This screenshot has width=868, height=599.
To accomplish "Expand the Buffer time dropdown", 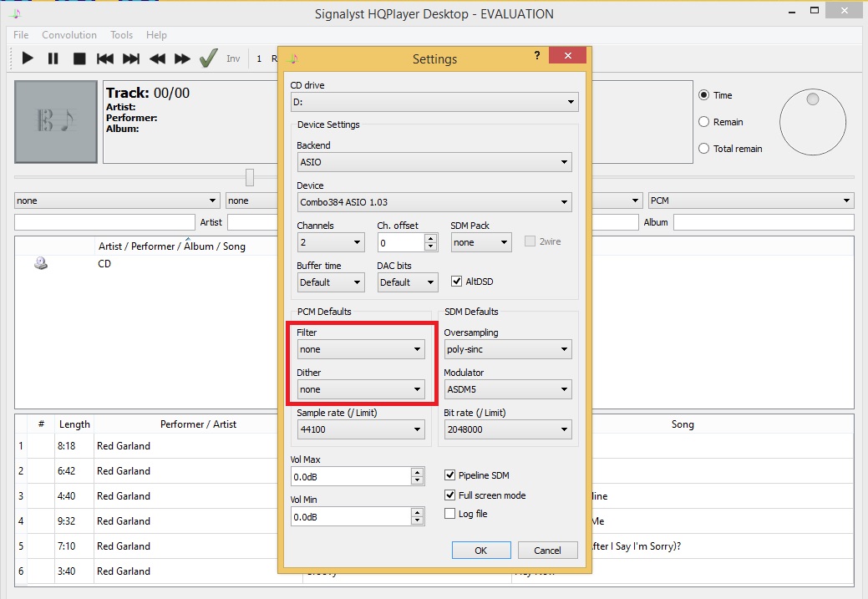I will [x=331, y=282].
